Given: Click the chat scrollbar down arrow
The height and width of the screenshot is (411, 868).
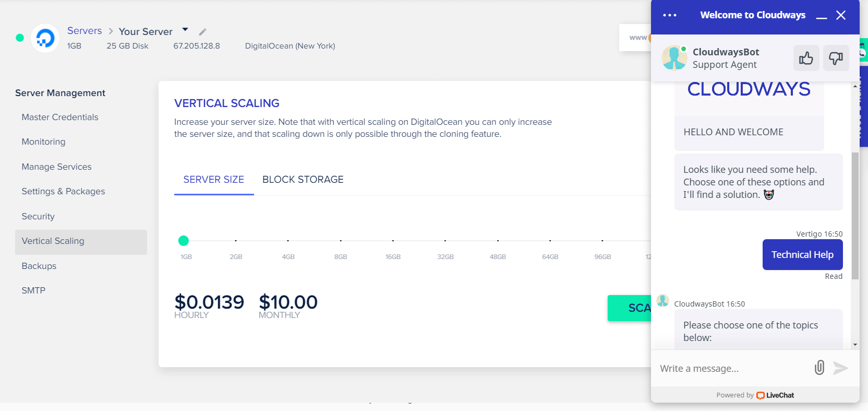Looking at the screenshot, I should [854, 344].
